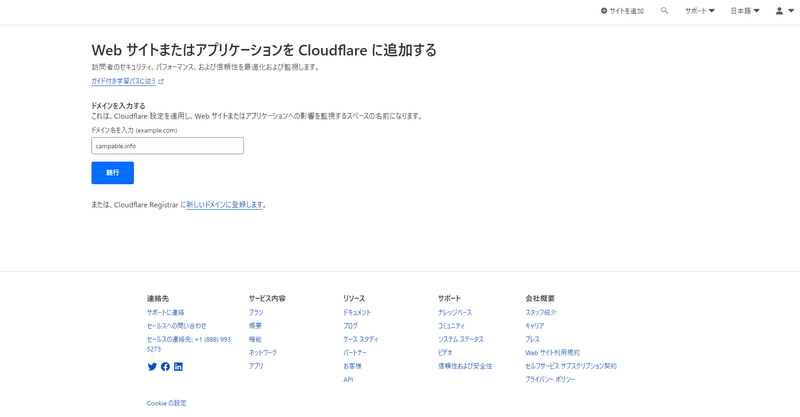Viewport: 800px width, 417px height.
Task: Open the LinkedIn icon in footer
Action: coord(178,366)
